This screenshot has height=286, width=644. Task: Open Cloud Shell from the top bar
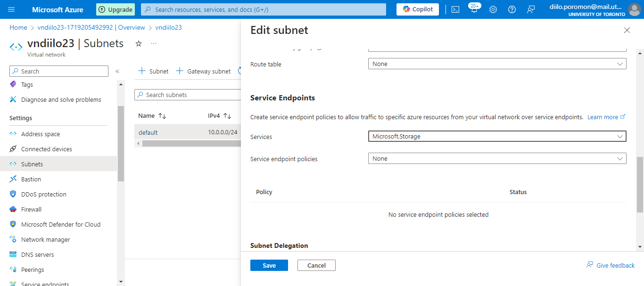[455, 9]
